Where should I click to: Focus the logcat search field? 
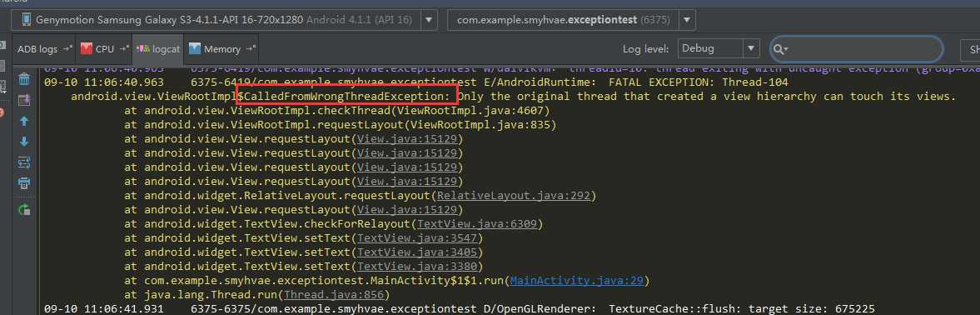(x=856, y=48)
